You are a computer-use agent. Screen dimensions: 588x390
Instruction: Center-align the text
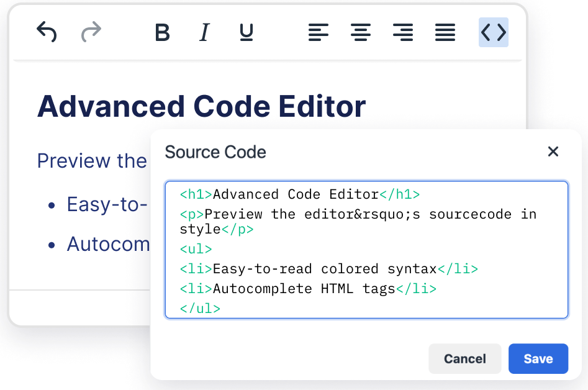pyautogui.click(x=361, y=33)
